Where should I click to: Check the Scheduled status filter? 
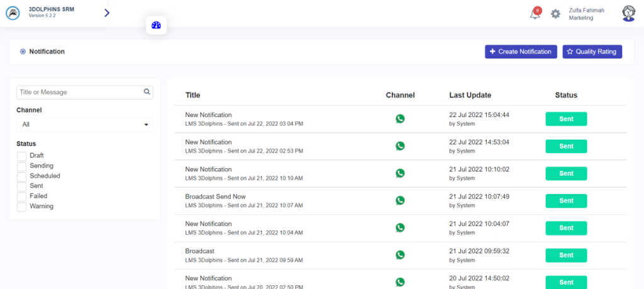pyautogui.click(x=21, y=176)
